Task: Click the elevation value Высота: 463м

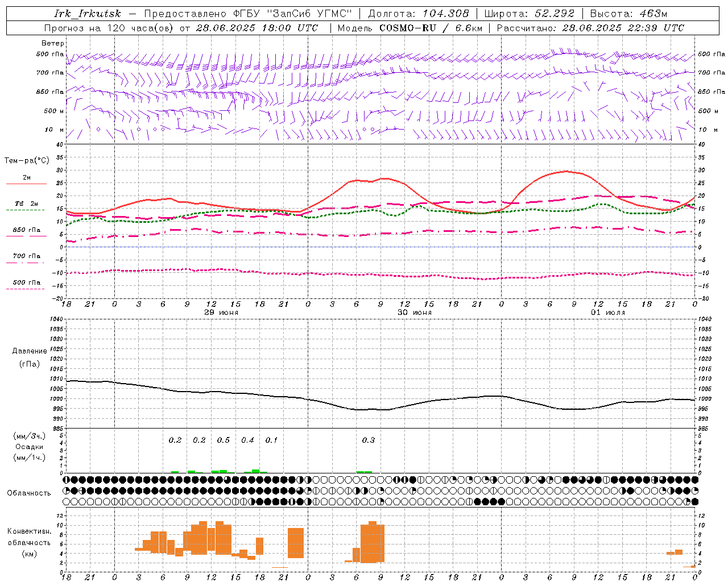Action: (x=628, y=14)
